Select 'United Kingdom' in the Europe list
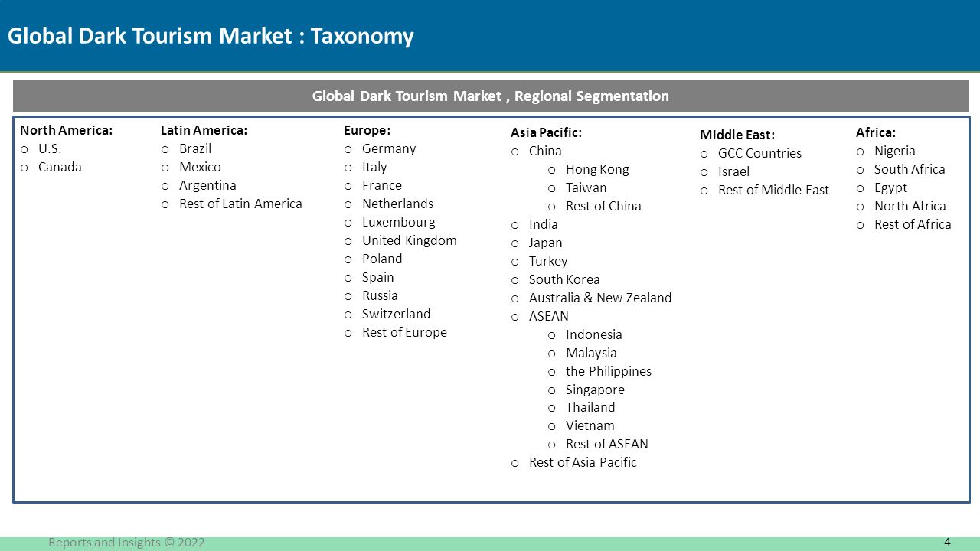 [410, 240]
